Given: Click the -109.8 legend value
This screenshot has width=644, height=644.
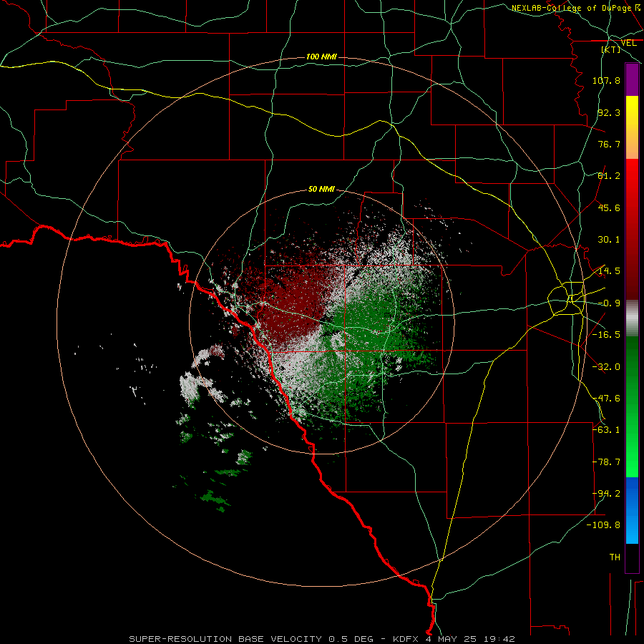Looking at the screenshot, I should click(x=603, y=525).
